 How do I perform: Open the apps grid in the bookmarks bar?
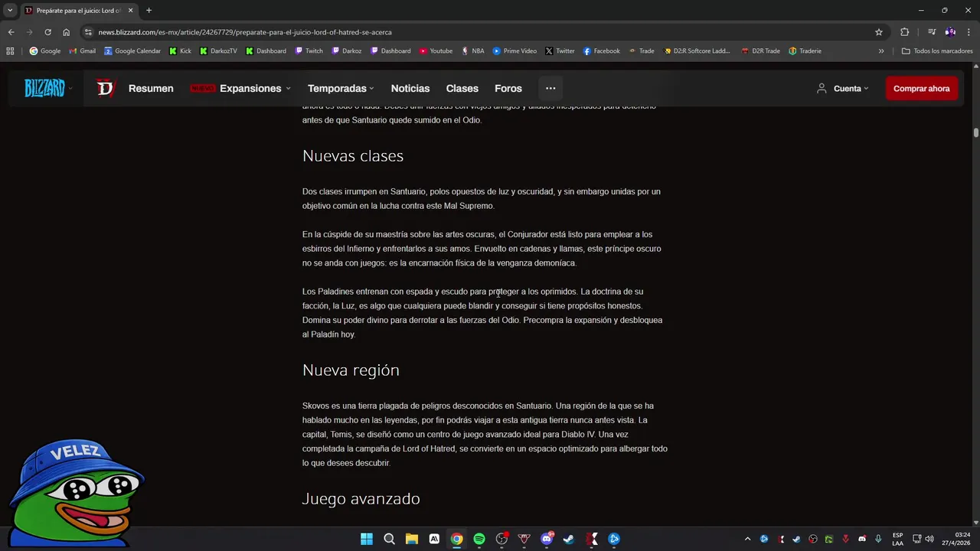point(10,51)
